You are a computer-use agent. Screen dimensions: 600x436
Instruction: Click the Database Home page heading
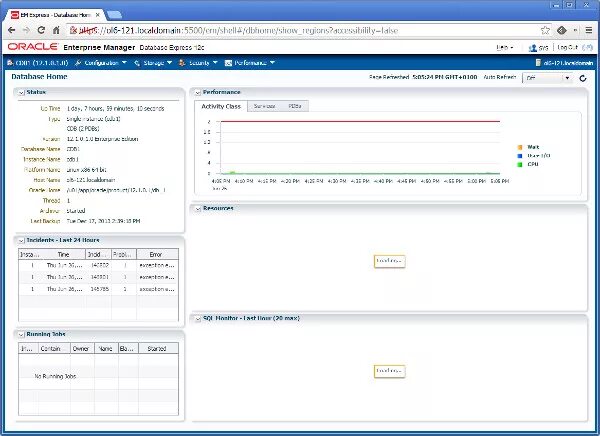click(39, 77)
